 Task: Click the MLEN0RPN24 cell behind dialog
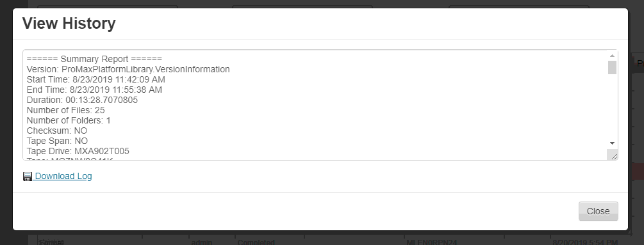[x=431, y=242]
